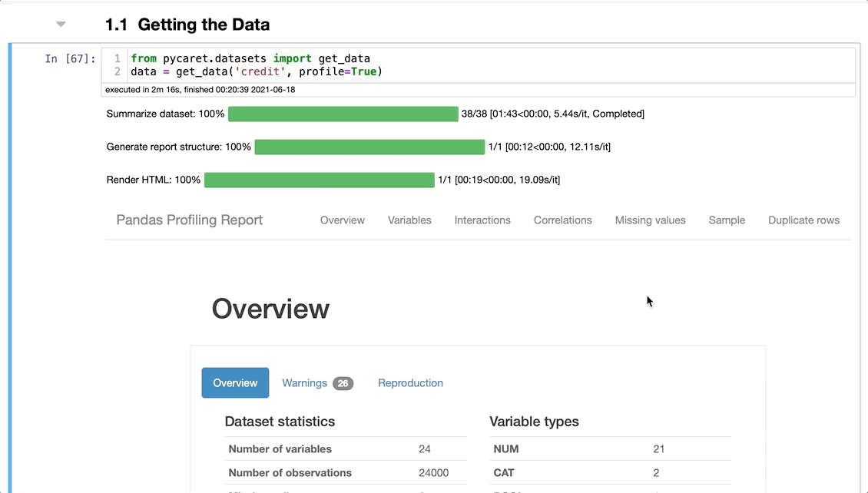Click the Render HTML progress bar

pyautogui.click(x=319, y=180)
